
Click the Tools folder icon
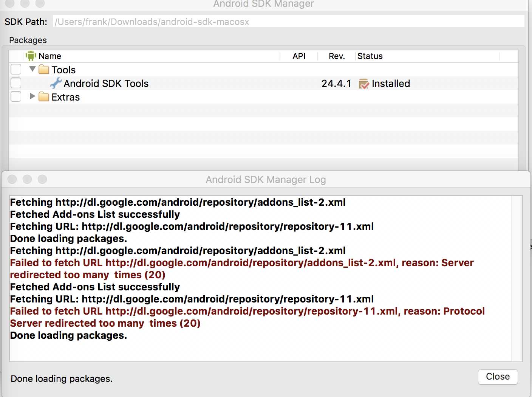click(x=44, y=70)
